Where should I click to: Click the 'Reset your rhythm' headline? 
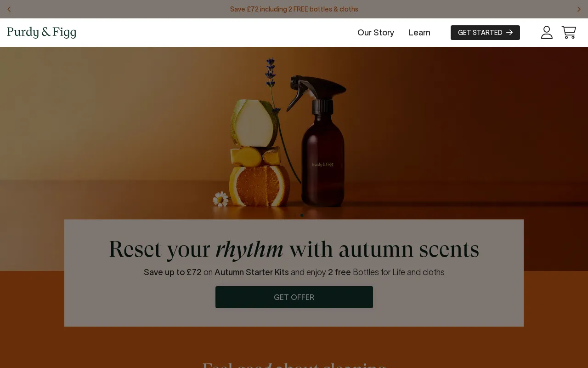(x=294, y=249)
